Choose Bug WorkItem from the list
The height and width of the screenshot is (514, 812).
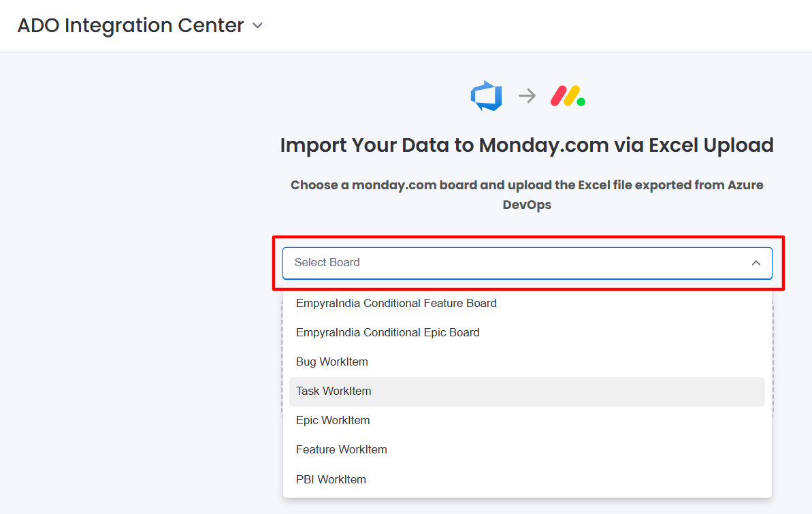tap(527, 362)
